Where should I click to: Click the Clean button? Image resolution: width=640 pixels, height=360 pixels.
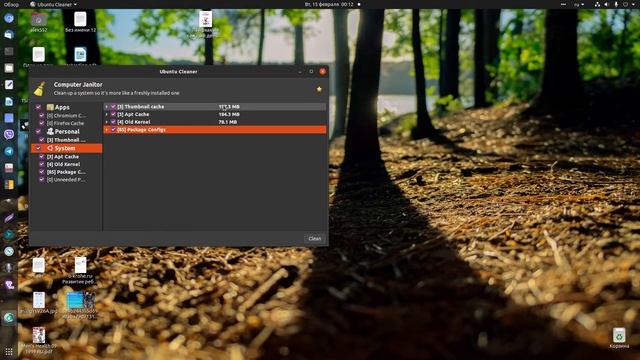(315, 238)
